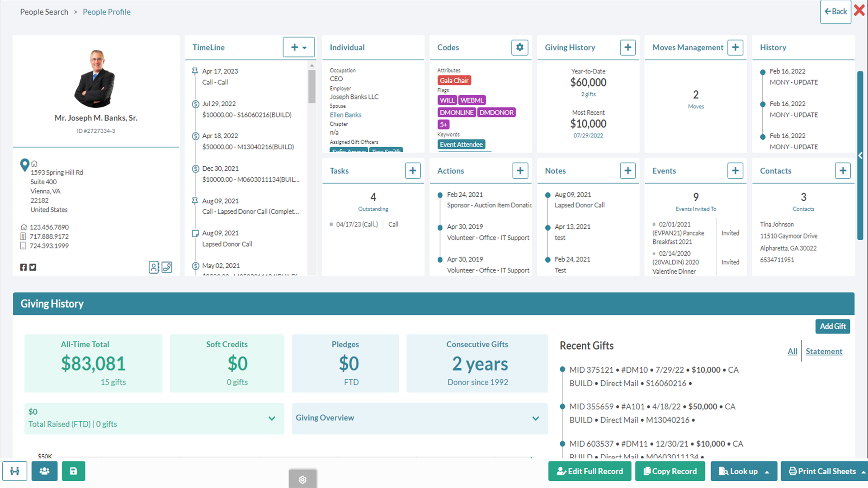Collapse the right side panel arrow

[860, 155]
